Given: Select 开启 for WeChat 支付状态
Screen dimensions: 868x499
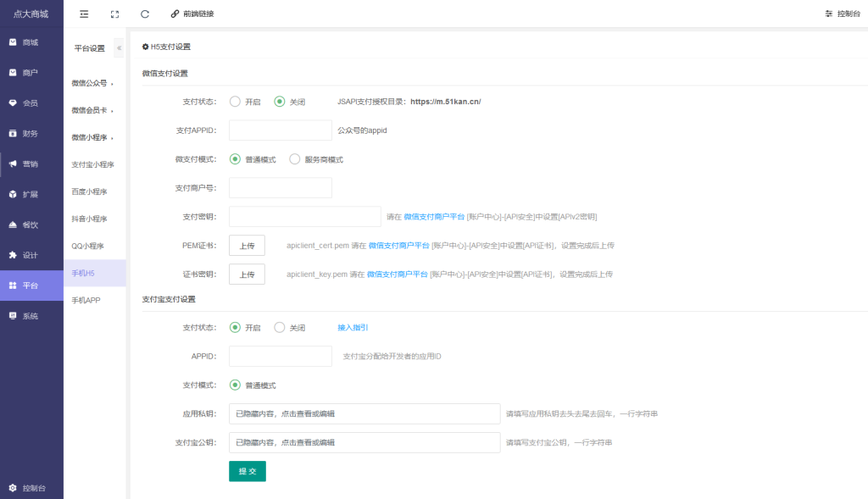Looking at the screenshot, I should pyautogui.click(x=235, y=102).
